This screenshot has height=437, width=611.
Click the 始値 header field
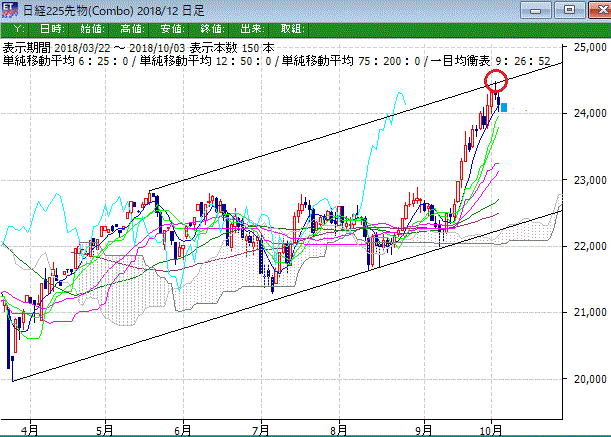point(92,29)
